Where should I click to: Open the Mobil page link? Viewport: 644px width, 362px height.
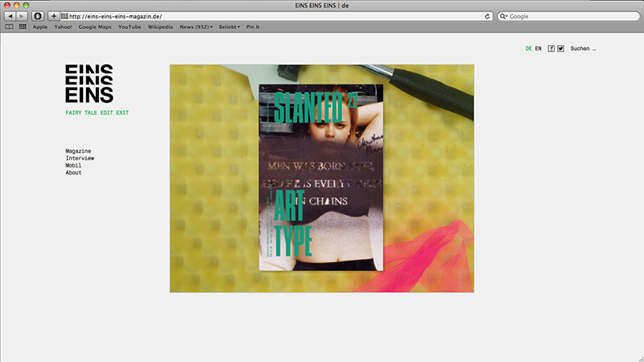click(x=73, y=166)
